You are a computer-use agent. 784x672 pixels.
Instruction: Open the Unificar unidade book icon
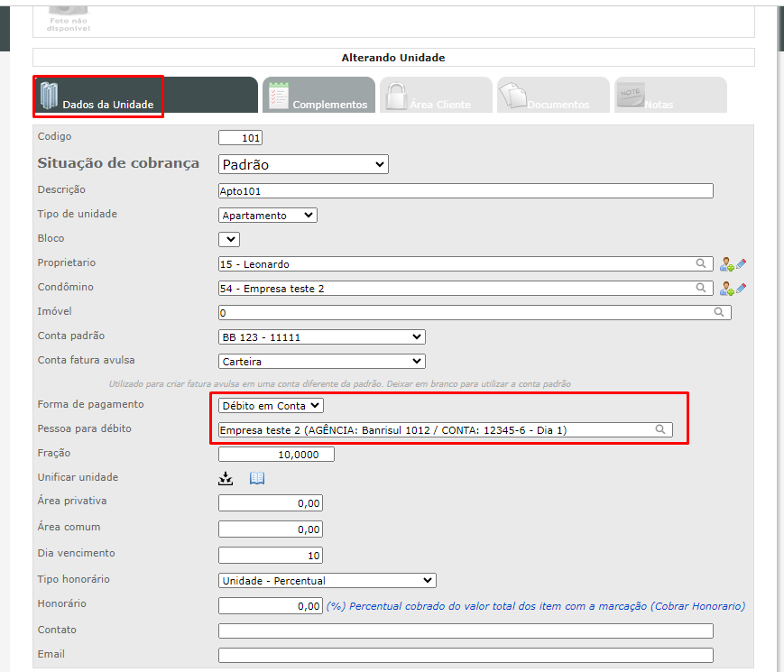(x=257, y=478)
